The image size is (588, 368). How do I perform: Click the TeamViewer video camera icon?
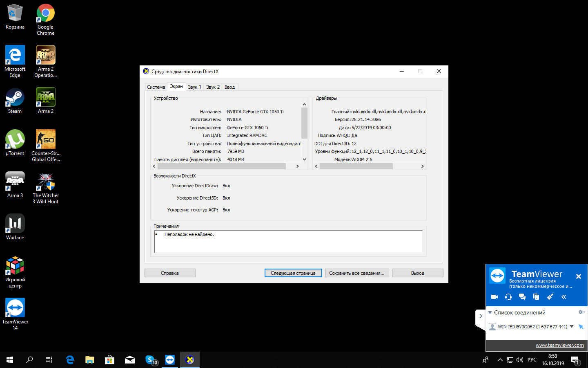(494, 297)
